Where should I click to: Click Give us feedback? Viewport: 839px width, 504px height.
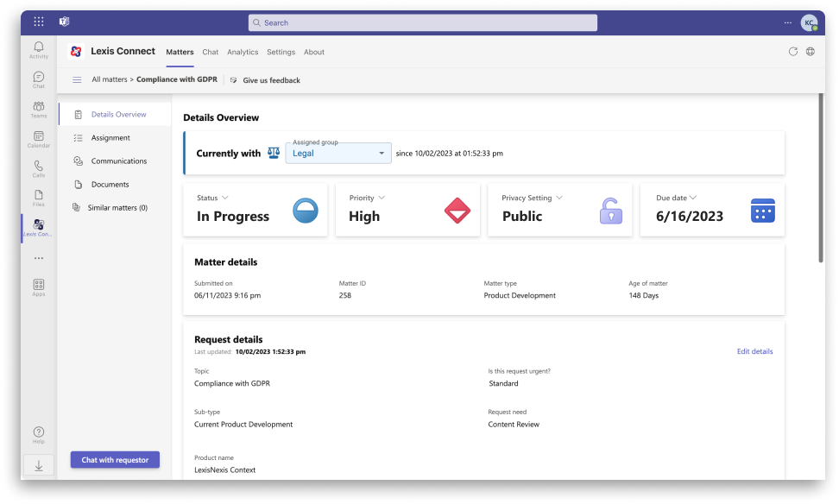[x=265, y=80]
